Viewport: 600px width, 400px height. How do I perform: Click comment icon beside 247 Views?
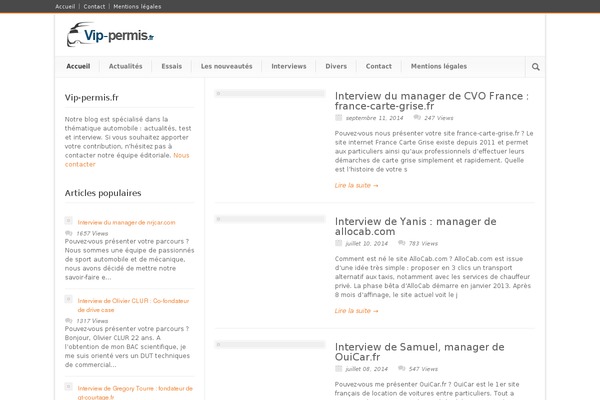coord(417,118)
